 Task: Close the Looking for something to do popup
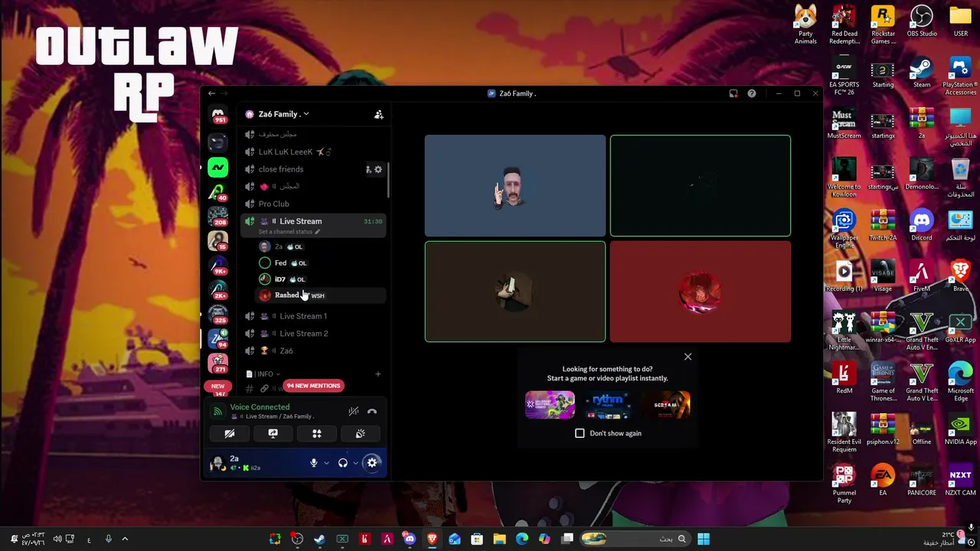point(688,357)
